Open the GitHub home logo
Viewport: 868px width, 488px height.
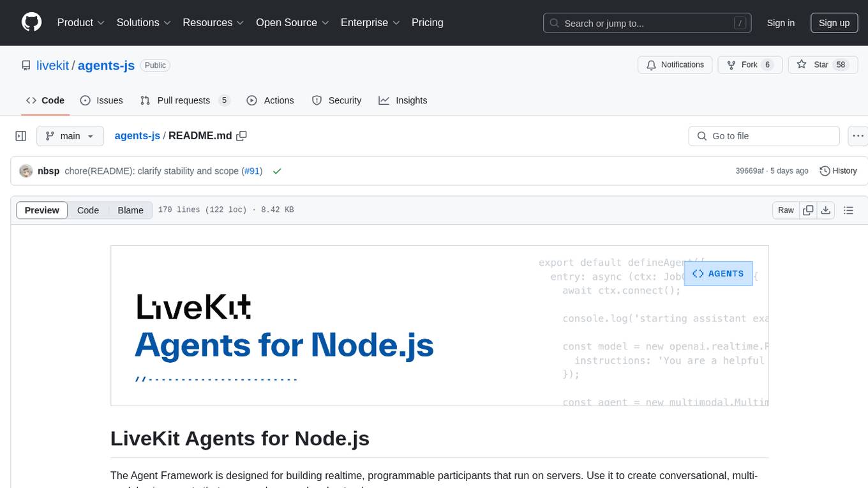[31, 22]
